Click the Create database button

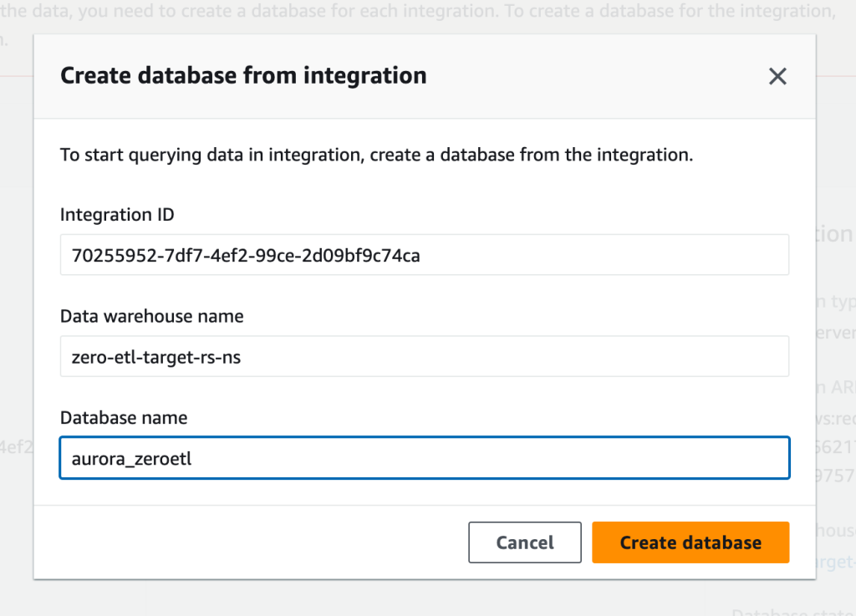click(x=690, y=542)
